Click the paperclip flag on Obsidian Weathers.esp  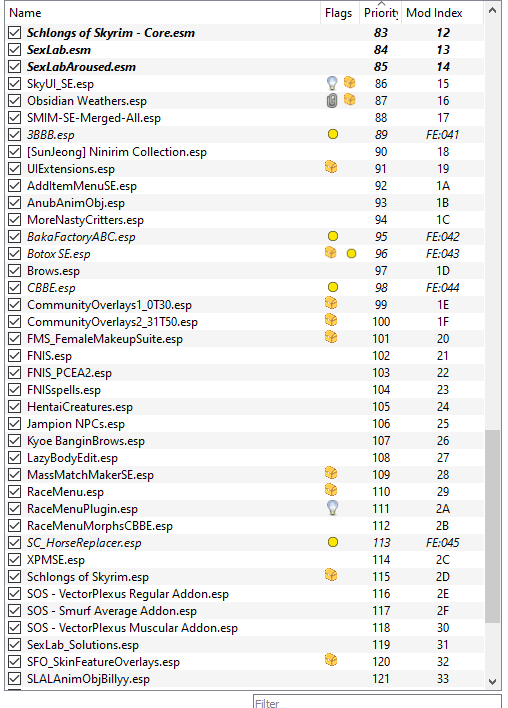click(332, 100)
